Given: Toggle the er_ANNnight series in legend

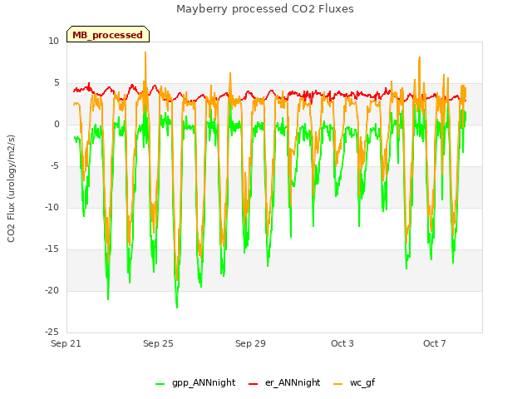Looking at the screenshot, I should (x=284, y=382).
